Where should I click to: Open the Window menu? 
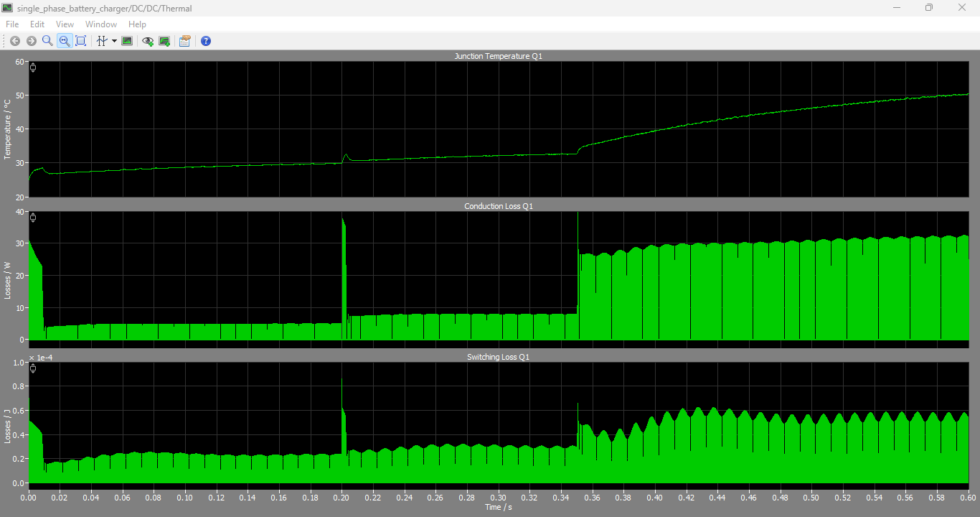(101, 24)
